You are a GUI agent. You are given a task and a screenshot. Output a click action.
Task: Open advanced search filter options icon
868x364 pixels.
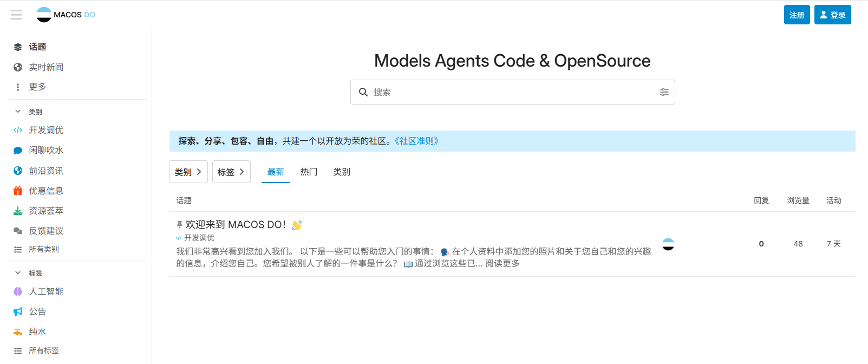coord(664,92)
